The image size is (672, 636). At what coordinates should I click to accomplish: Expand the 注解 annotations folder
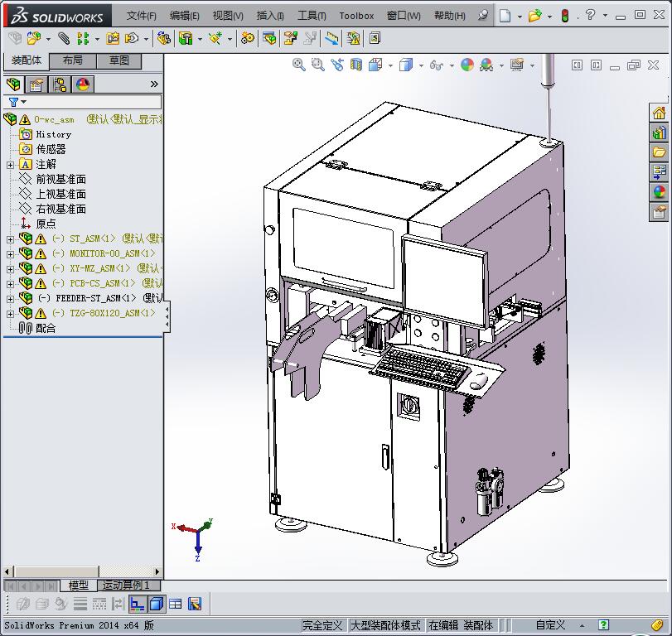[x=10, y=165]
